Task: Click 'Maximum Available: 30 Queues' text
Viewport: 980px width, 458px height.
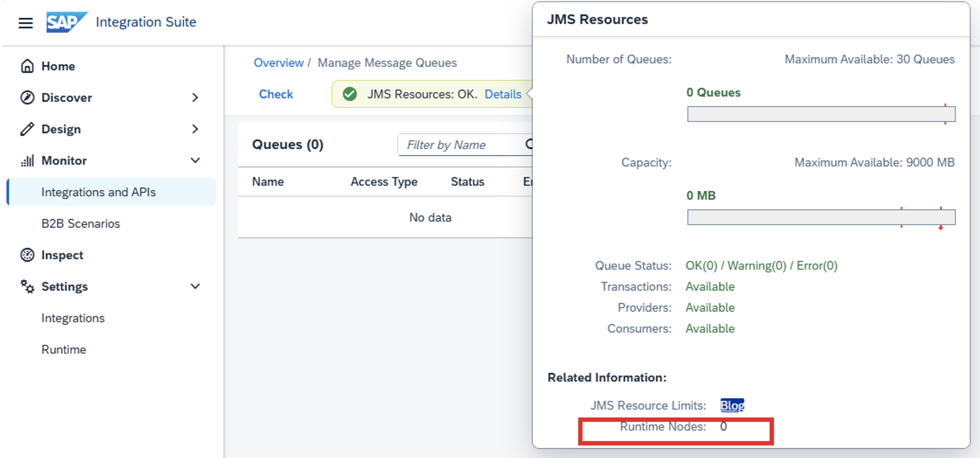Action: tap(869, 59)
